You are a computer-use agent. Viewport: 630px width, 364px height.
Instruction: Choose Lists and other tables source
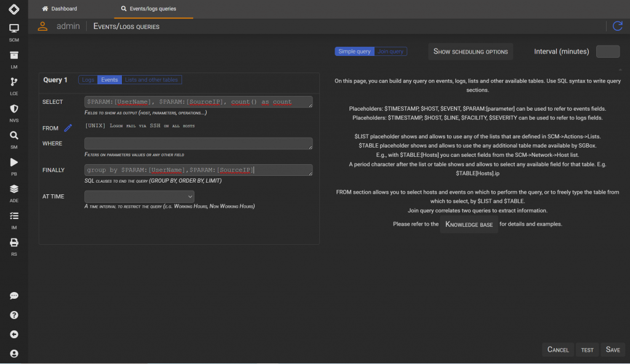(x=151, y=79)
